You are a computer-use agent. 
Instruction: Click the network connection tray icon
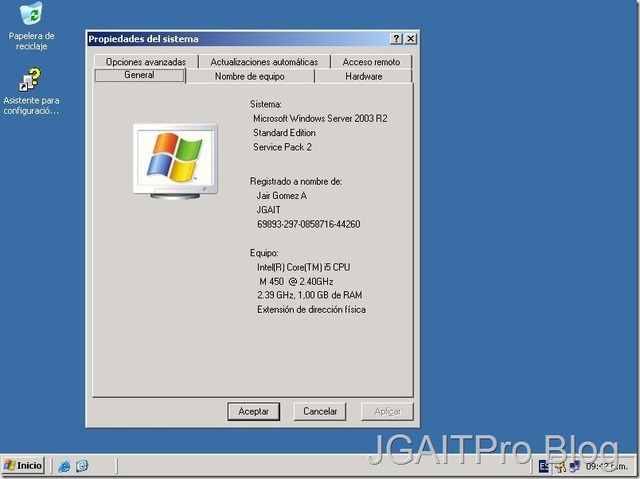coord(575,466)
